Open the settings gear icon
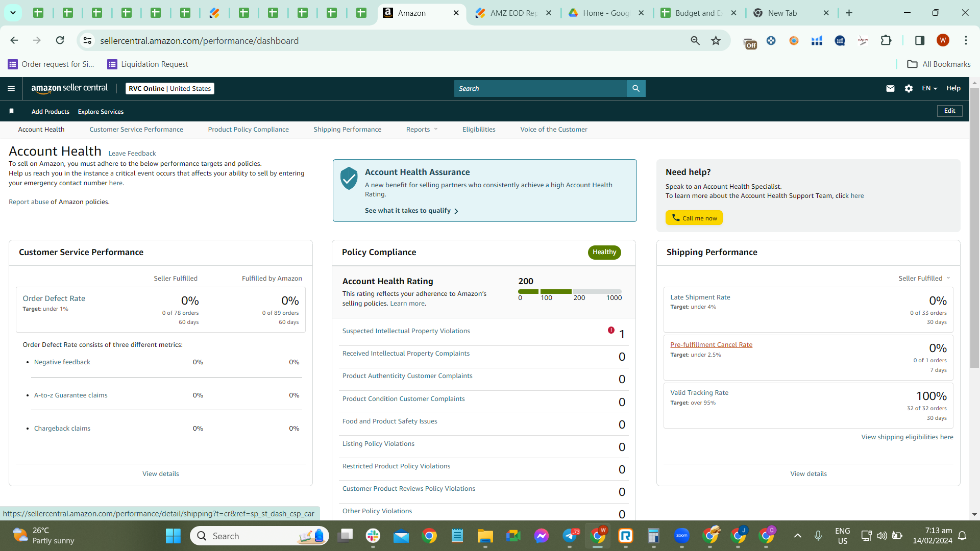 click(909, 88)
